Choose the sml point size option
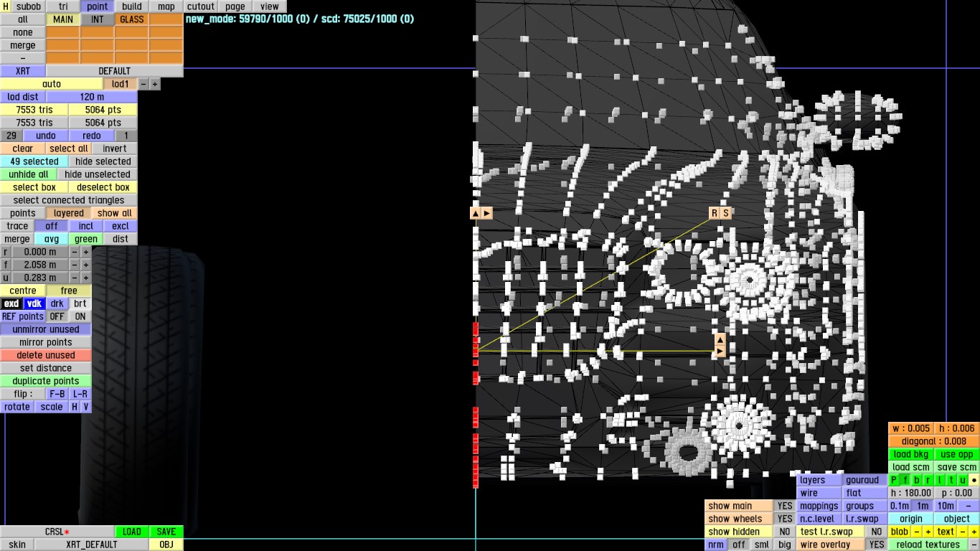The image size is (980, 551). pyautogui.click(x=762, y=545)
